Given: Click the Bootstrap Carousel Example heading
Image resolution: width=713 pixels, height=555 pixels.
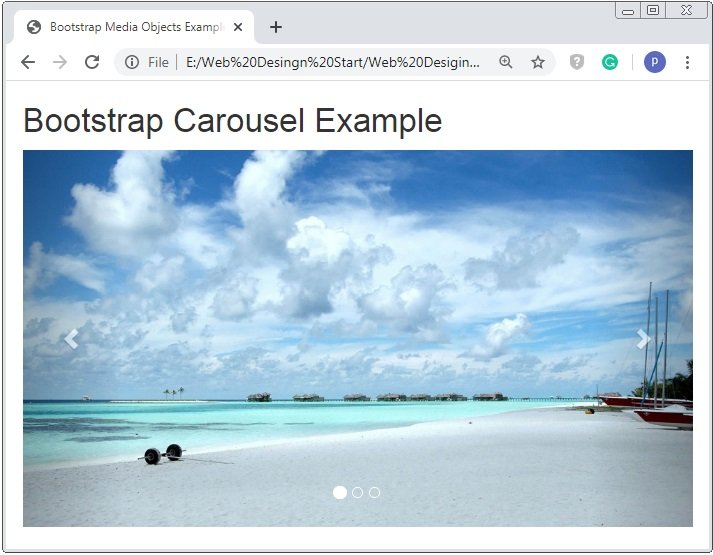Looking at the screenshot, I should pyautogui.click(x=232, y=120).
